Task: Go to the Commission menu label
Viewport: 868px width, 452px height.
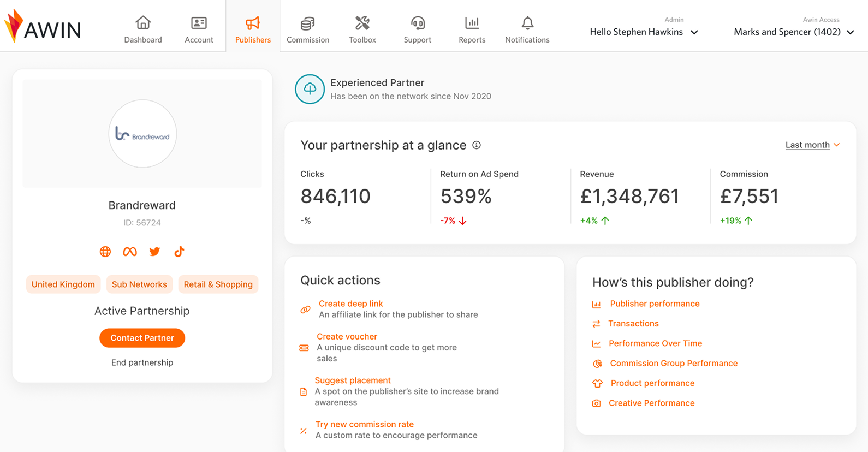Action: [308, 40]
